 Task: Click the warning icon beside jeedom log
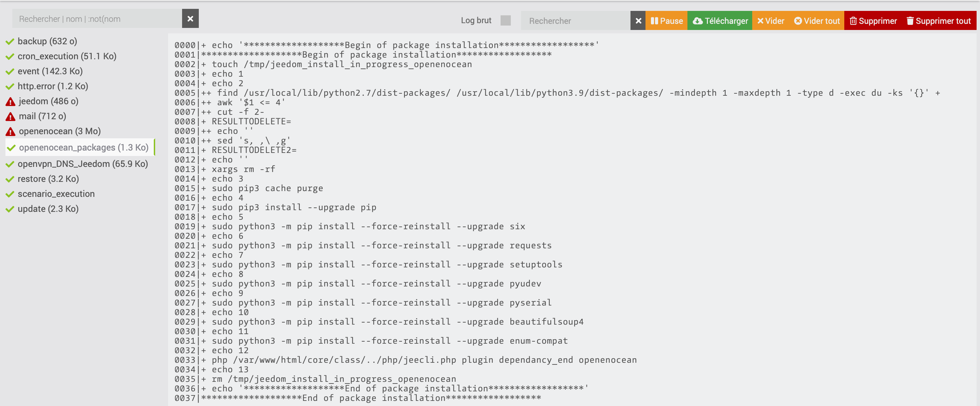[10, 101]
